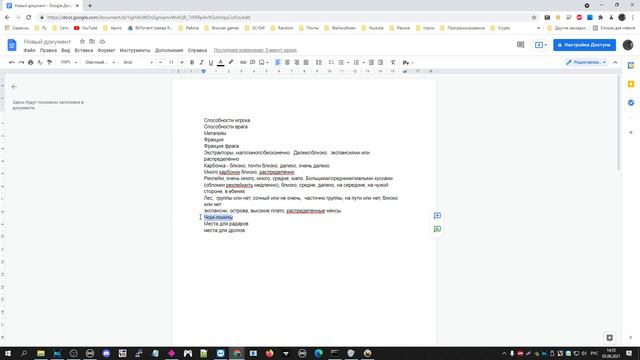Open the Файл menu
640x360 pixels.
click(29, 50)
